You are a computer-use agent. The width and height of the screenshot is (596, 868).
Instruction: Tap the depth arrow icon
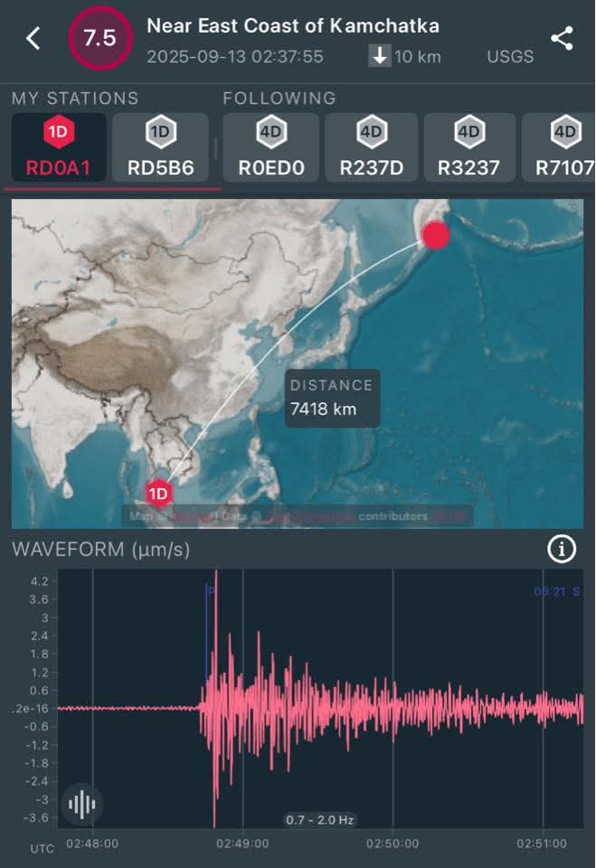click(380, 56)
